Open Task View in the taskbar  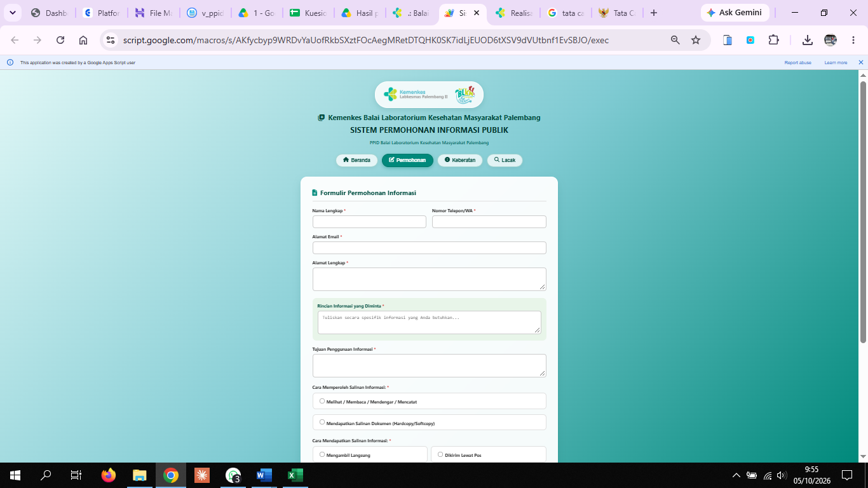pyautogui.click(x=76, y=475)
